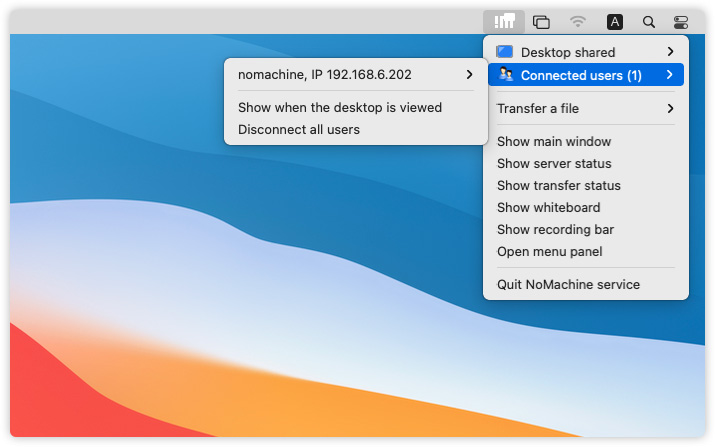Viewport: 715px width, 447px height.
Task: Click the 'A' input source icon
Action: (x=615, y=21)
